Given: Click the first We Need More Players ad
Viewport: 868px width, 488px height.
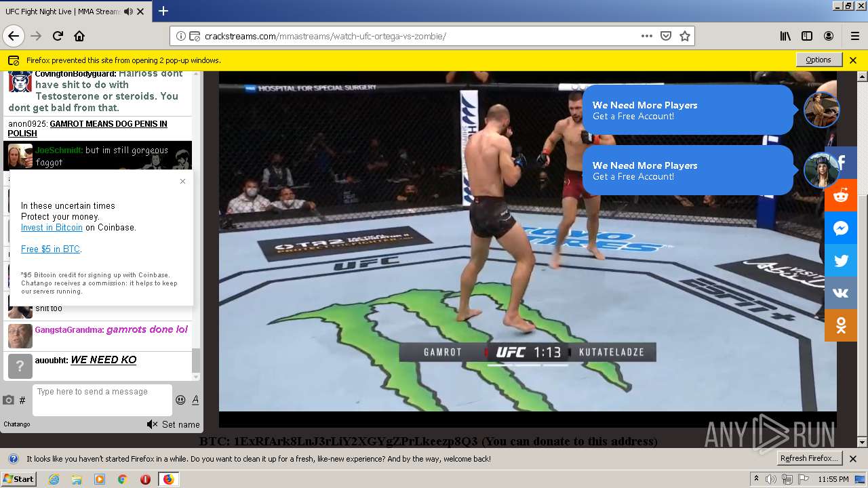Looking at the screenshot, I should [x=688, y=110].
